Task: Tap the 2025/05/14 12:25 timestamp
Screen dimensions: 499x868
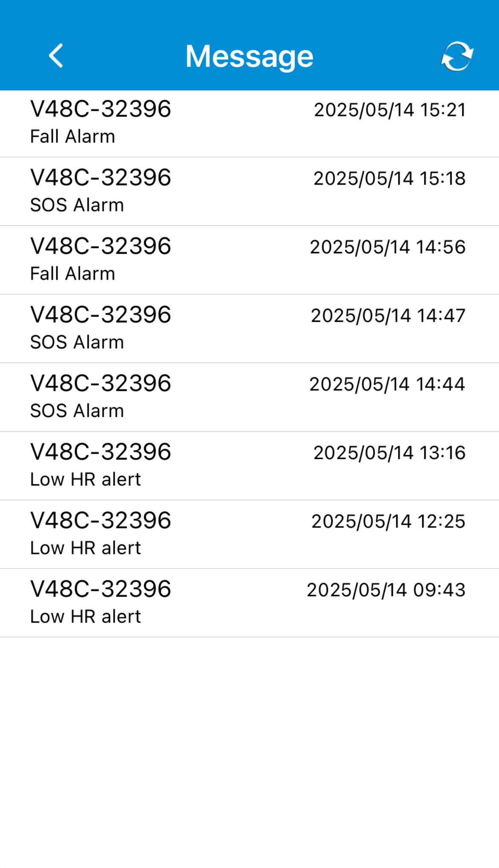Action: point(388,522)
